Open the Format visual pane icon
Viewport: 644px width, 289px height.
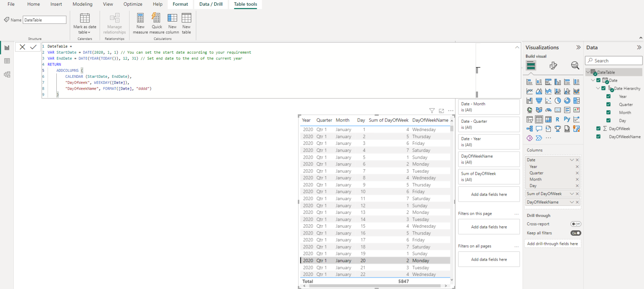point(553,66)
